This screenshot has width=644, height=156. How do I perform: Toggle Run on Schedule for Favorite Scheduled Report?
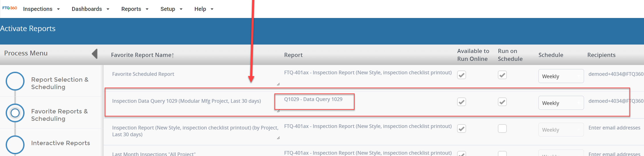tap(502, 75)
